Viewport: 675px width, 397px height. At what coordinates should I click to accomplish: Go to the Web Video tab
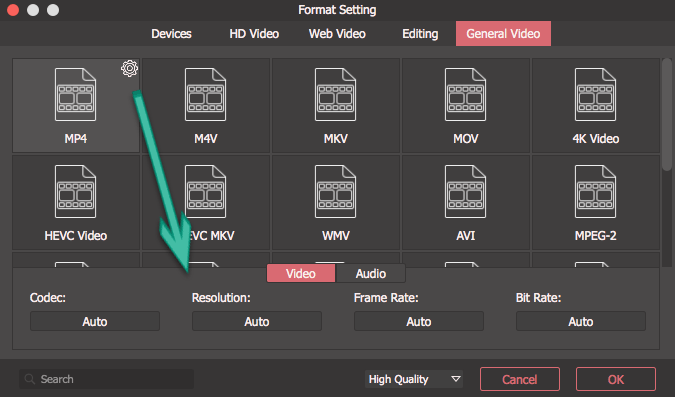click(337, 34)
